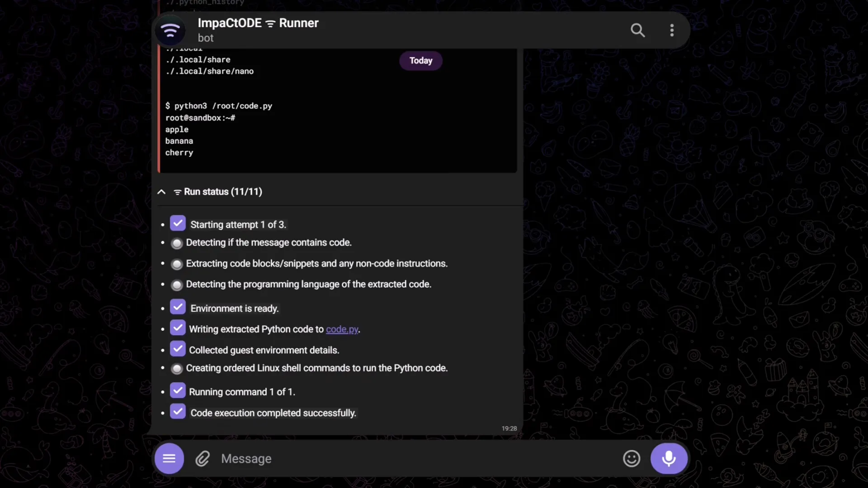Click the 'Detecting the programming language' indicator
Image resolution: width=868 pixels, height=488 pixels.
[x=177, y=285]
